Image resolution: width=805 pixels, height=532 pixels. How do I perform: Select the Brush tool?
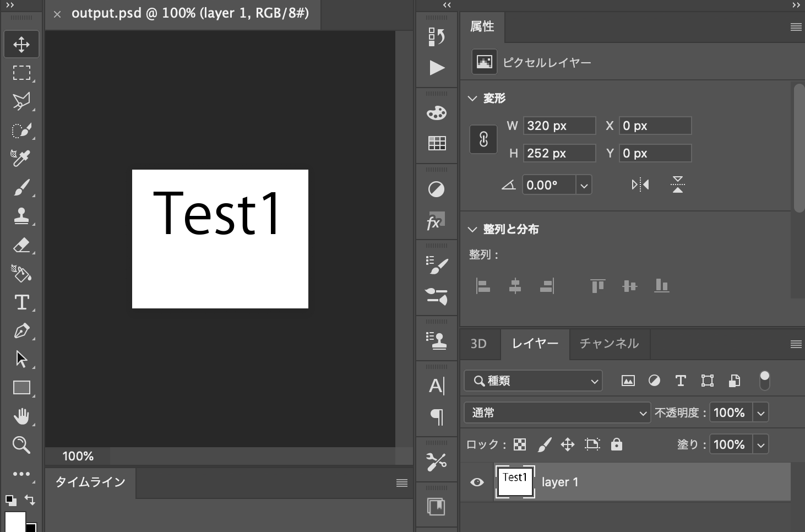21,187
